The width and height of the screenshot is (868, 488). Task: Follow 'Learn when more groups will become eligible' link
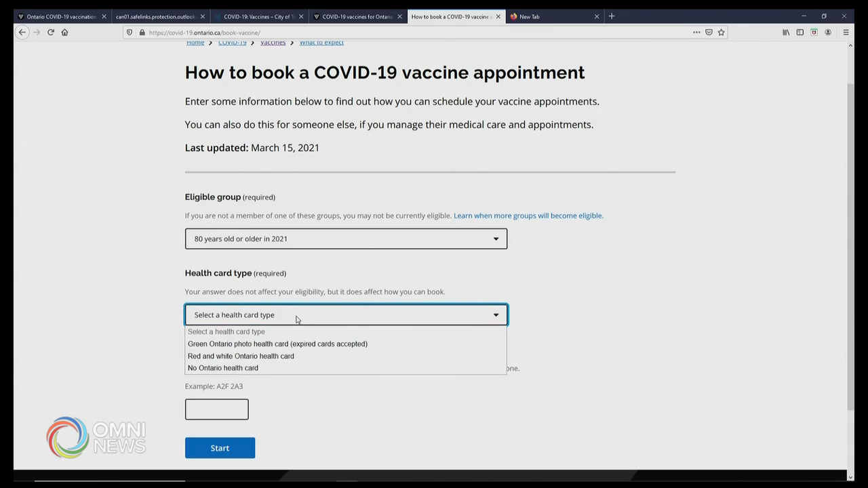pyautogui.click(x=528, y=216)
